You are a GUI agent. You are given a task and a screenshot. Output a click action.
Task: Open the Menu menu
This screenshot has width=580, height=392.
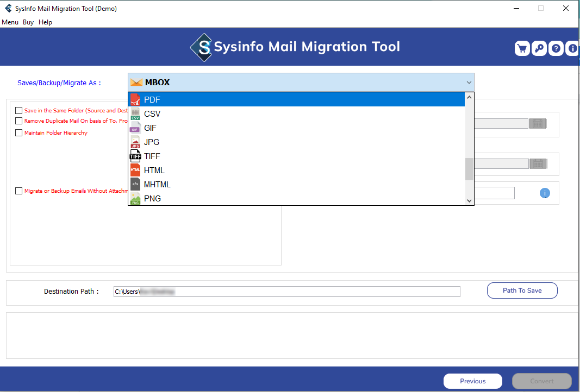[10, 22]
